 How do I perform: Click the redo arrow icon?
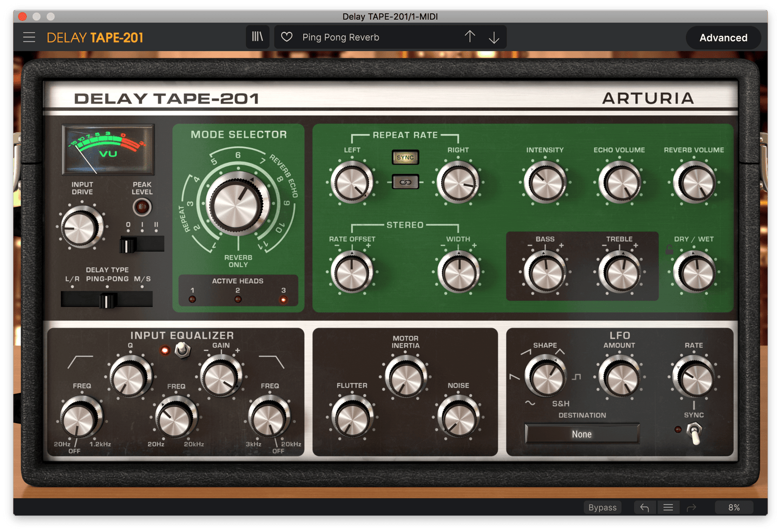coord(691,508)
